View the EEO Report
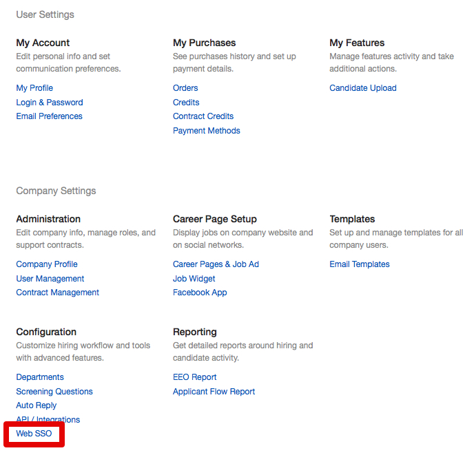The width and height of the screenshot is (476, 455). pyautogui.click(x=194, y=377)
